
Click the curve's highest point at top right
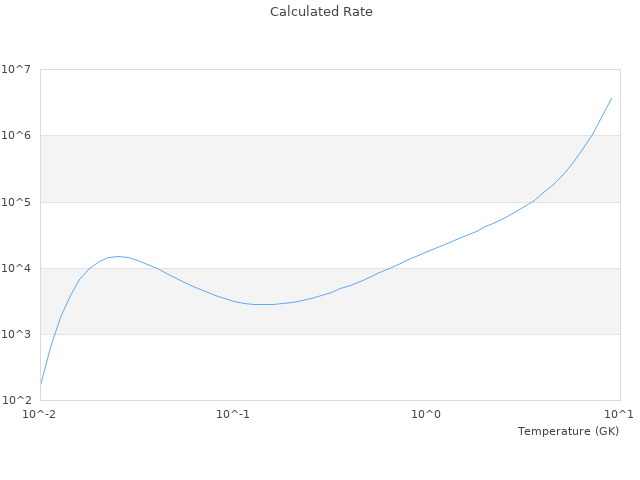(611, 98)
